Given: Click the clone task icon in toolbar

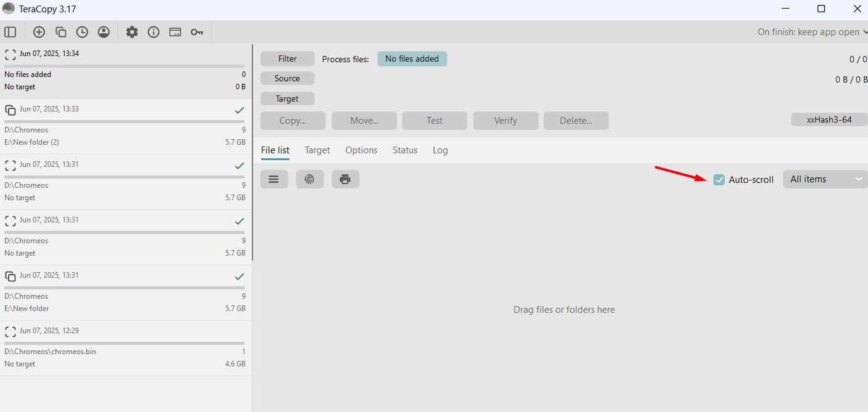Looking at the screenshot, I should click(60, 32).
